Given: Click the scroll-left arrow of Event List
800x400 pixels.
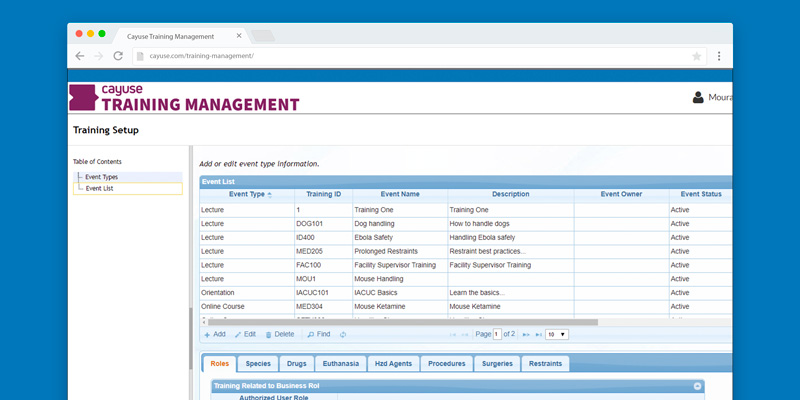Looking at the screenshot, I should 204,322.
